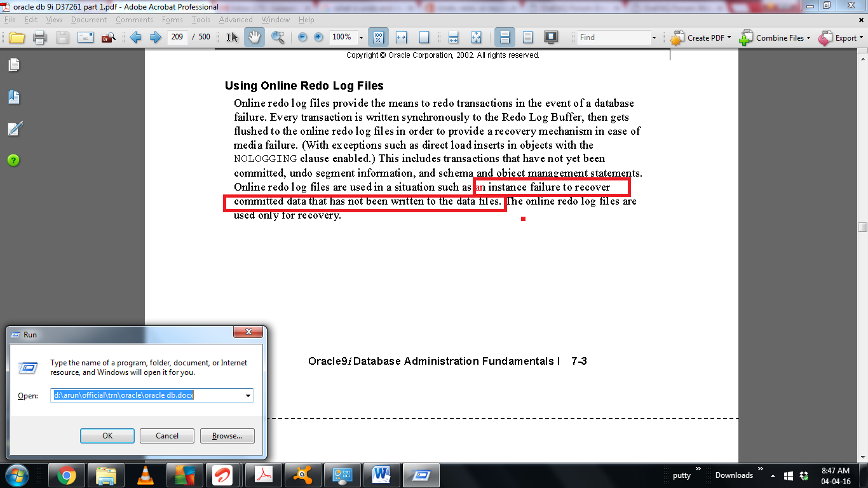Screen dimensions: 868x488
Task: Activate the Marquee Zoom tool
Action: coord(278,37)
